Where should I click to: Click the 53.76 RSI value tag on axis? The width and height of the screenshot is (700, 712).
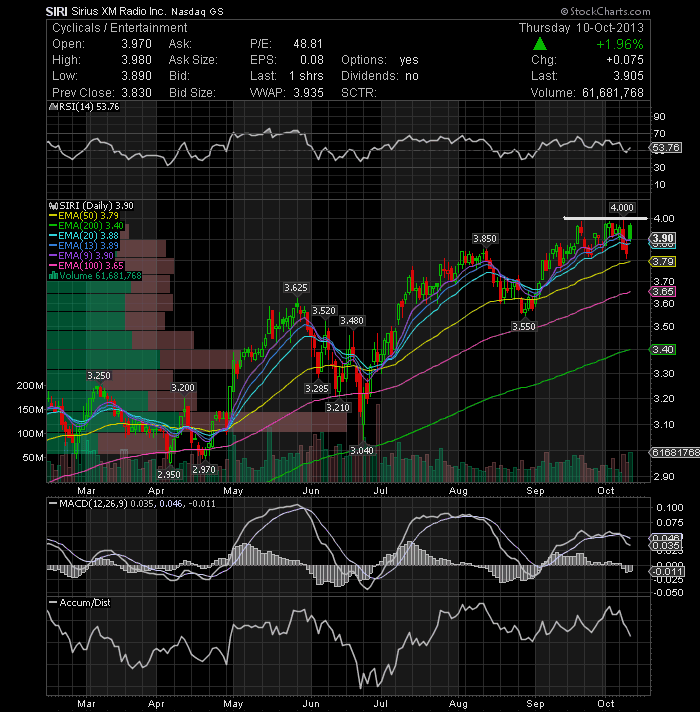coord(666,148)
